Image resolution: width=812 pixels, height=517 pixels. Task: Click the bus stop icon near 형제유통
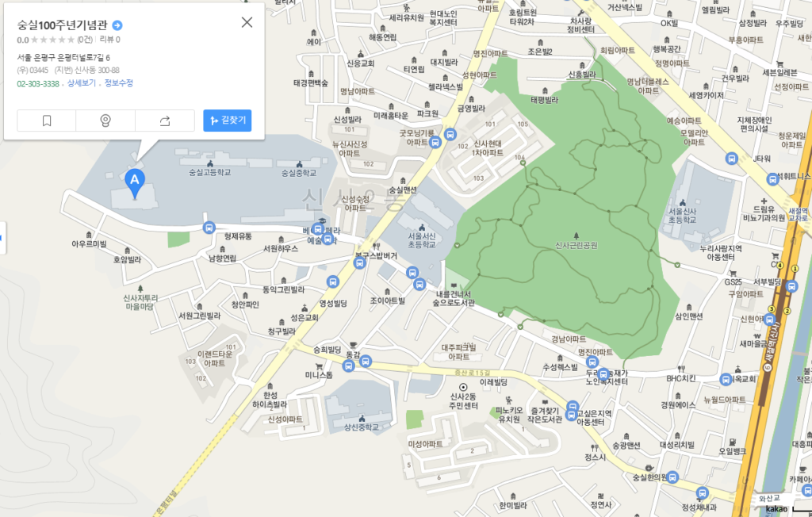(209, 228)
